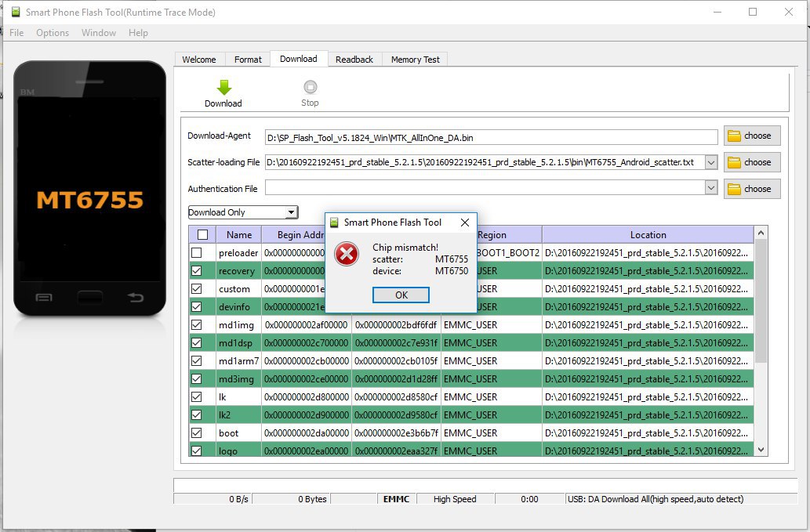This screenshot has height=532, width=810.
Task: Expand the Scatter-loading File dropdown arrow
Action: pyautogui.click(x=711, y=162)
